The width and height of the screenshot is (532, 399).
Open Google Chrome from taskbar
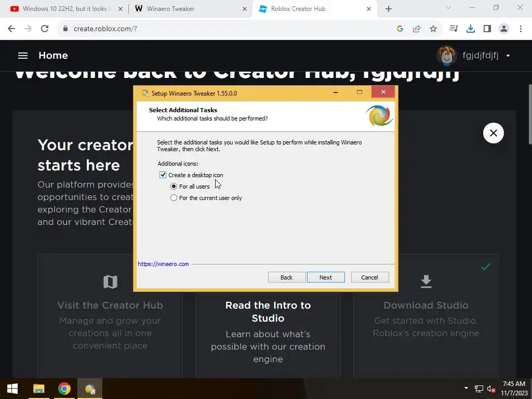coord(64,389)
